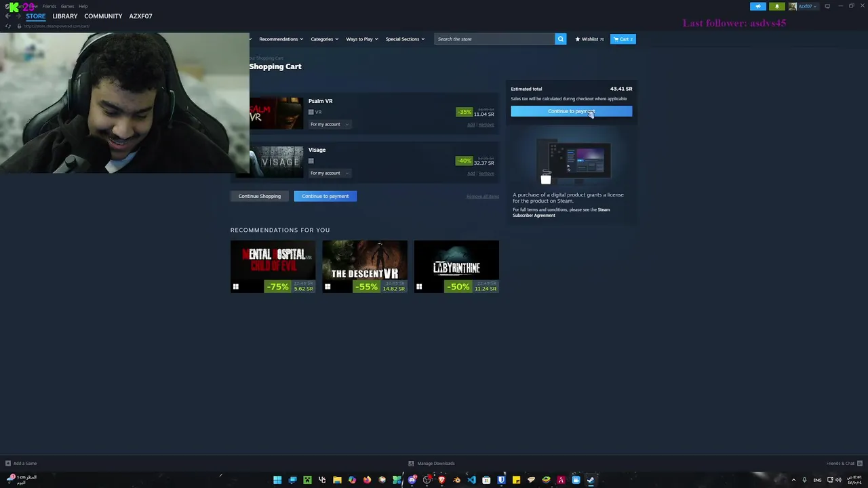Image resolution: width=868 pixels, height=488 pixels.
Task: Open the Wishlist
Action: click(589, 39)
